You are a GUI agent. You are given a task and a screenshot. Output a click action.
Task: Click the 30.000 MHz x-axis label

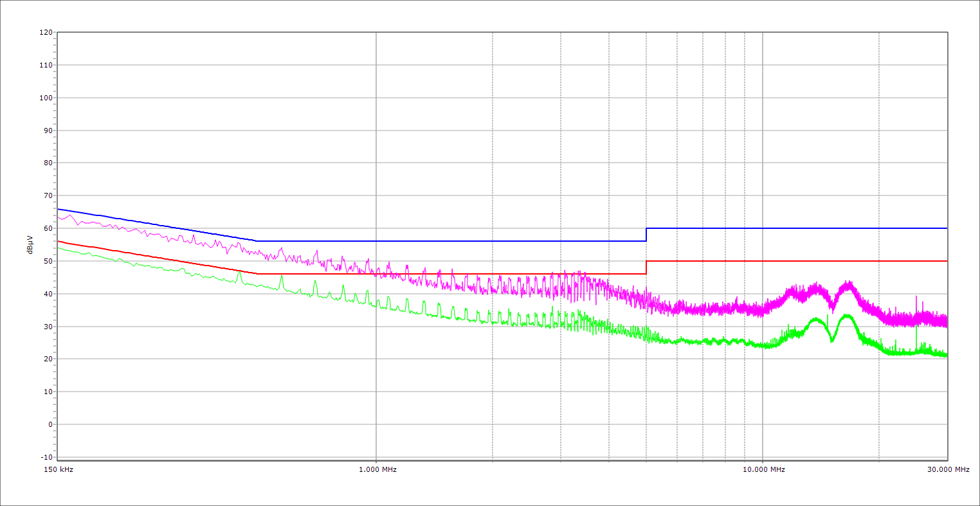tap(948, 469)
